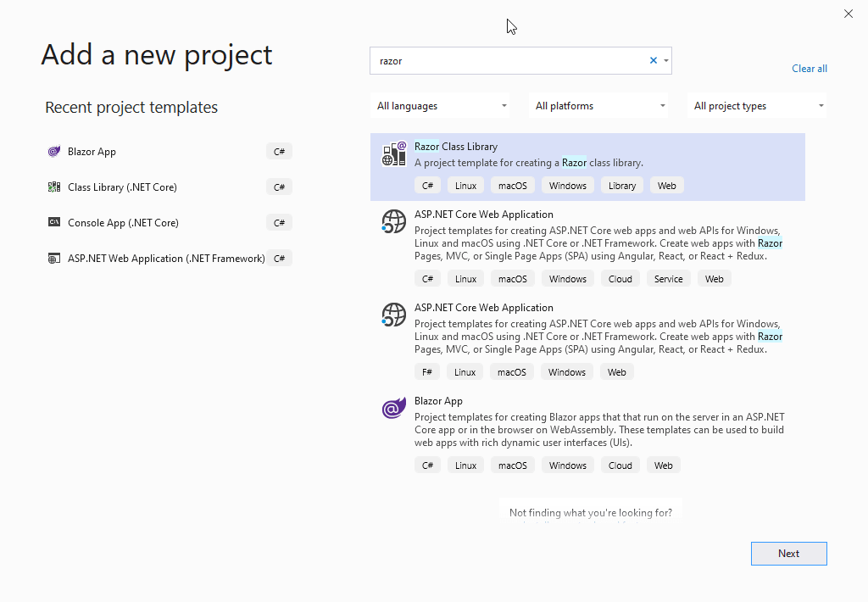Click the Library tag under Razor Class Library

[621, 186]
